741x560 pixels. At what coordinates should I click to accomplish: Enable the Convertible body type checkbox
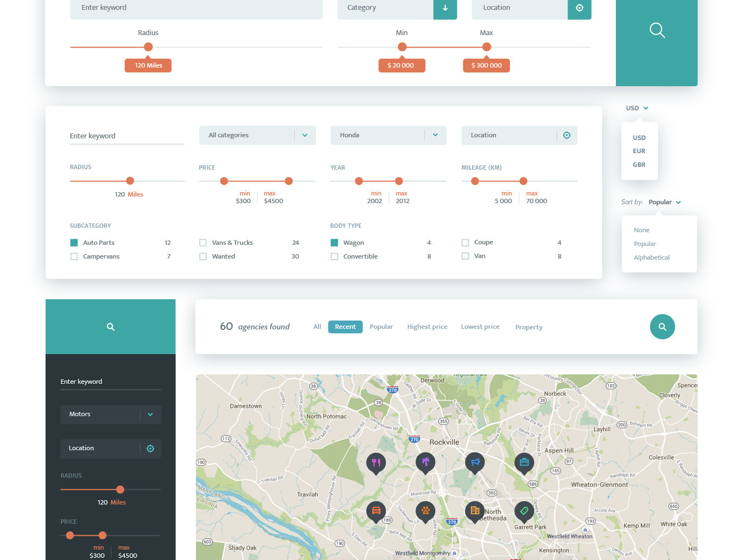pos(334,256)
